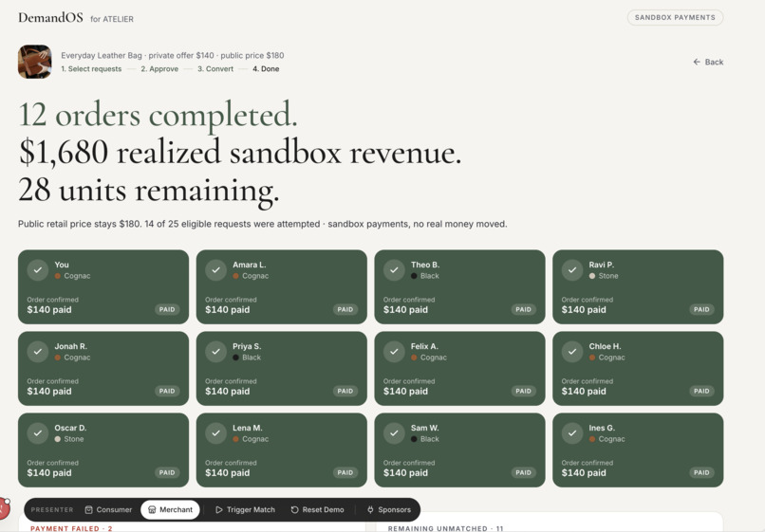Click '$140 paid' on Ravi P. card

(584, 310)
